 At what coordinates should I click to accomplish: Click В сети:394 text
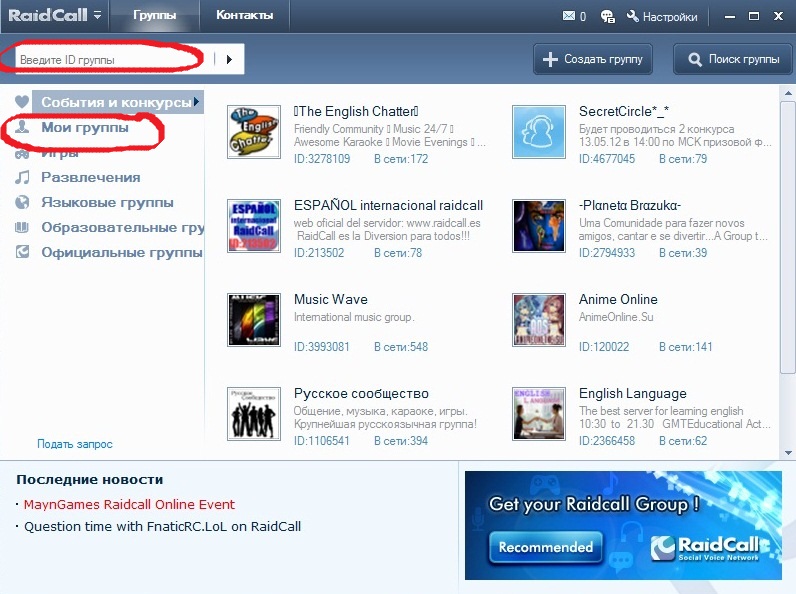click(401, 440)
